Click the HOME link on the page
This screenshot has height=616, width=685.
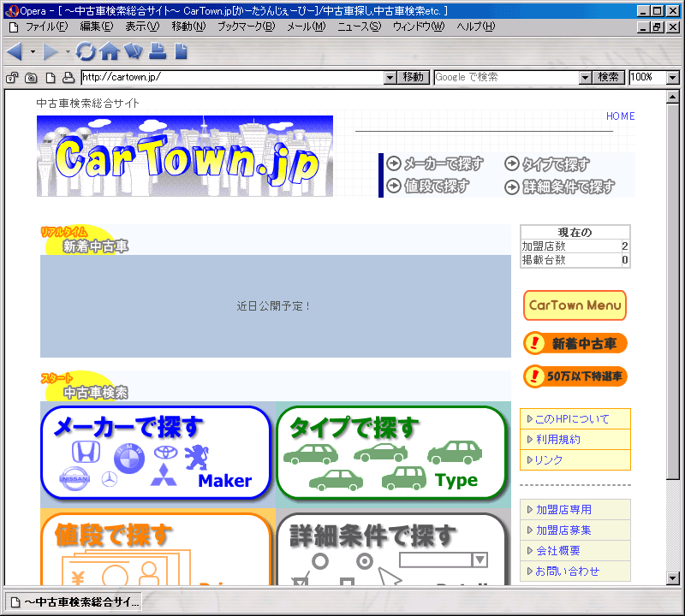click(620, 116)
